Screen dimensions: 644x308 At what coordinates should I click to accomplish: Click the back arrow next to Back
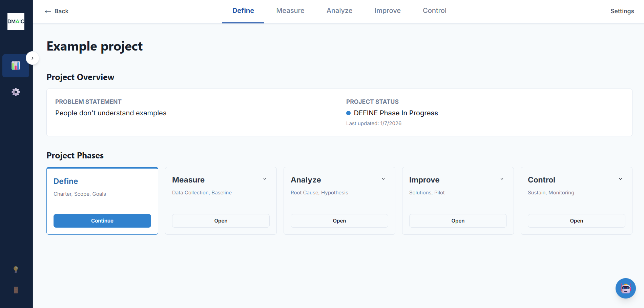click(x=47, y=11)
